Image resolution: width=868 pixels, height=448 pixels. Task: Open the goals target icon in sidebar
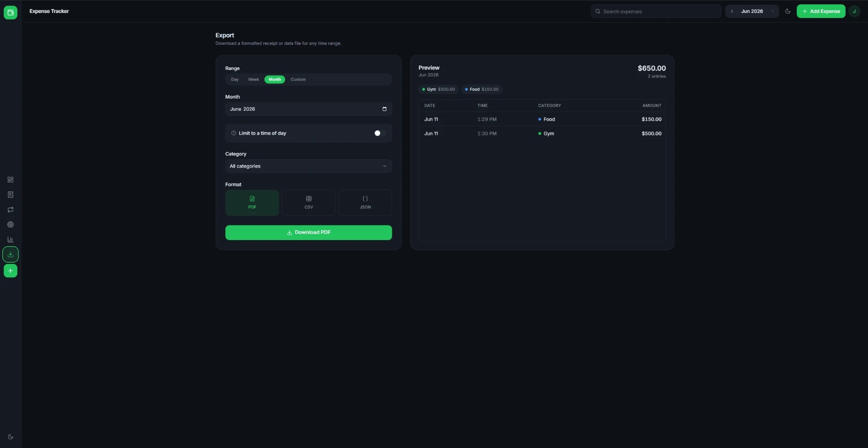tap(10, 224)
